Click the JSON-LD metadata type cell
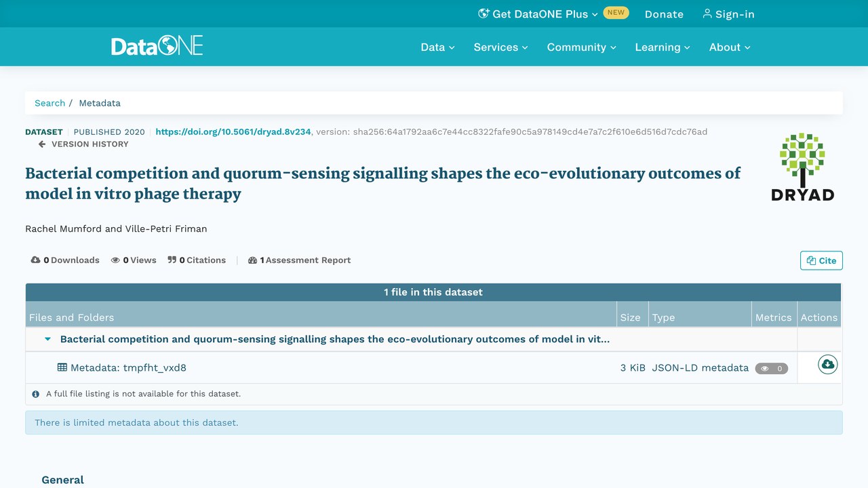The width and height of the screenshot is (868, 488). tap(701, 367)
